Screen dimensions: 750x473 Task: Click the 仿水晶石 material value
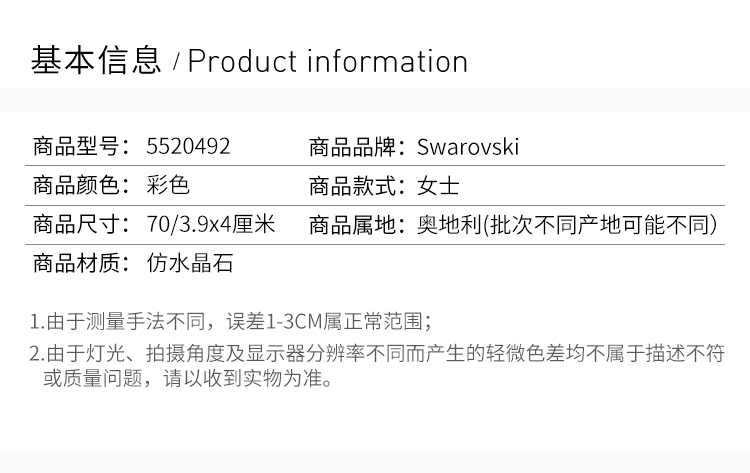[189, 264]
